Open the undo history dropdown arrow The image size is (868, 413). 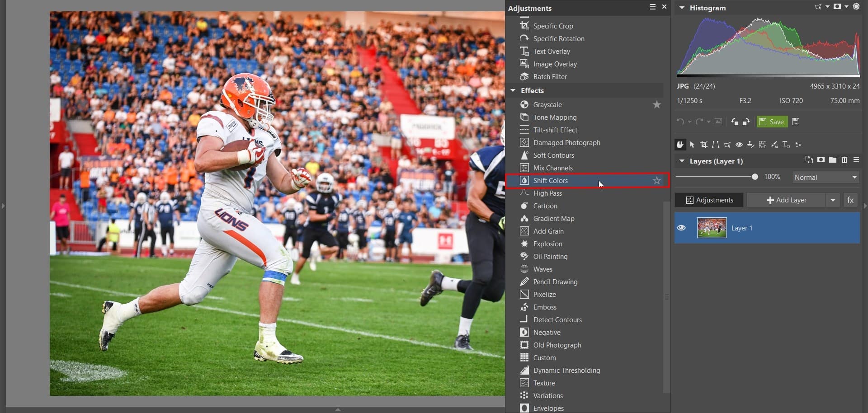click(x=689, y=122)
